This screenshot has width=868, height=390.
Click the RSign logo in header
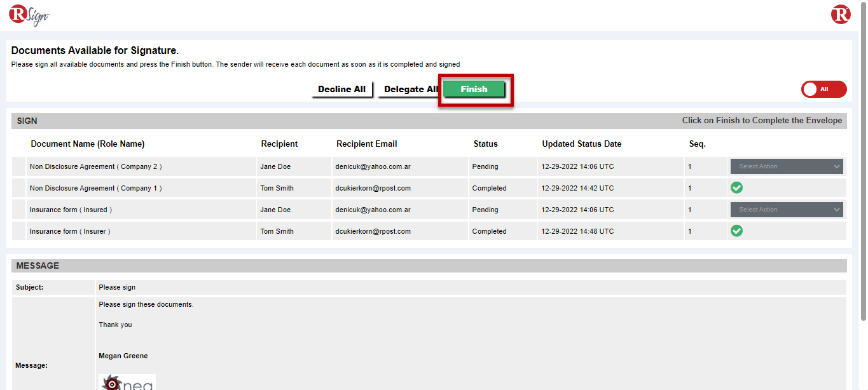tap(29, 15)
